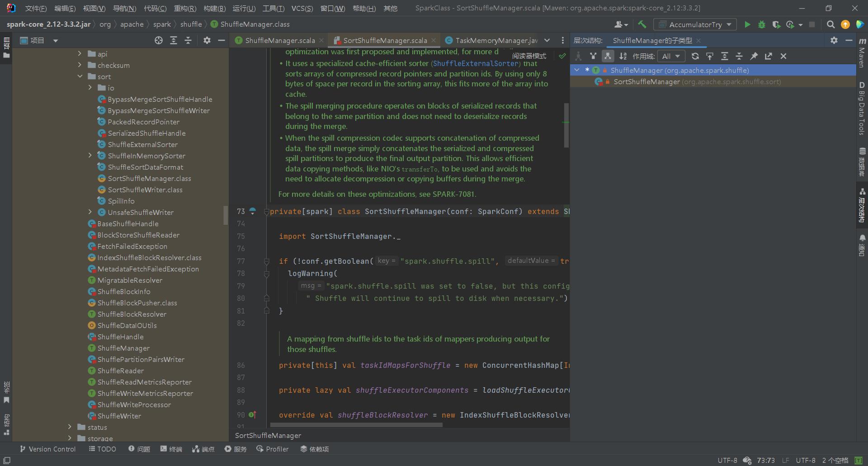
Task: Expand the UnsafeShuffleWriter tree node
Action: pos(90,212)
